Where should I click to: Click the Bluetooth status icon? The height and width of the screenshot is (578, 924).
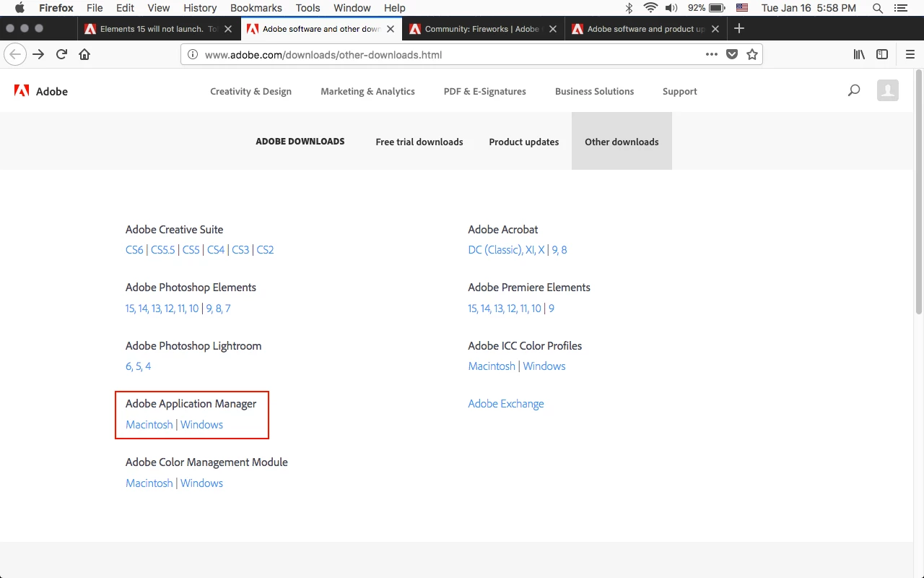629,8
